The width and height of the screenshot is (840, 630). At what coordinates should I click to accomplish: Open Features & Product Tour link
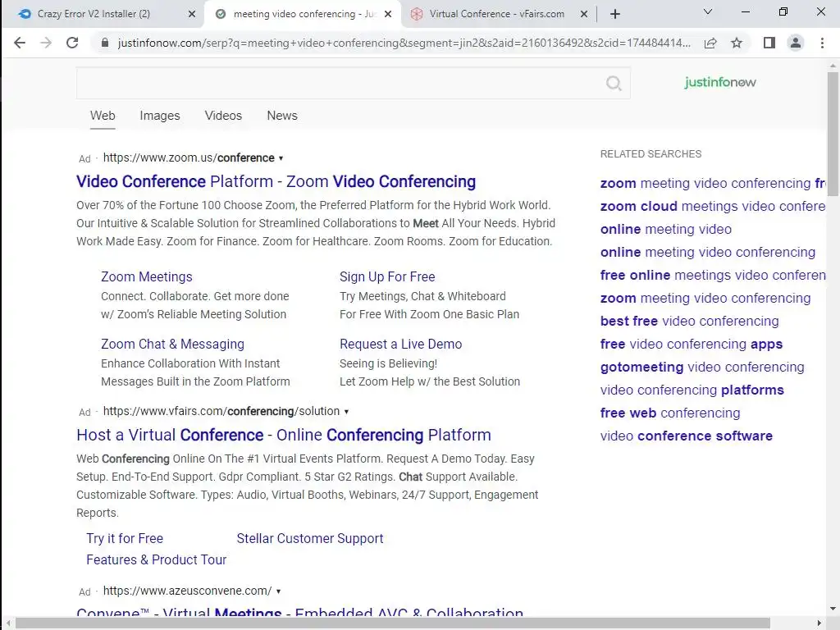[156, 559]
